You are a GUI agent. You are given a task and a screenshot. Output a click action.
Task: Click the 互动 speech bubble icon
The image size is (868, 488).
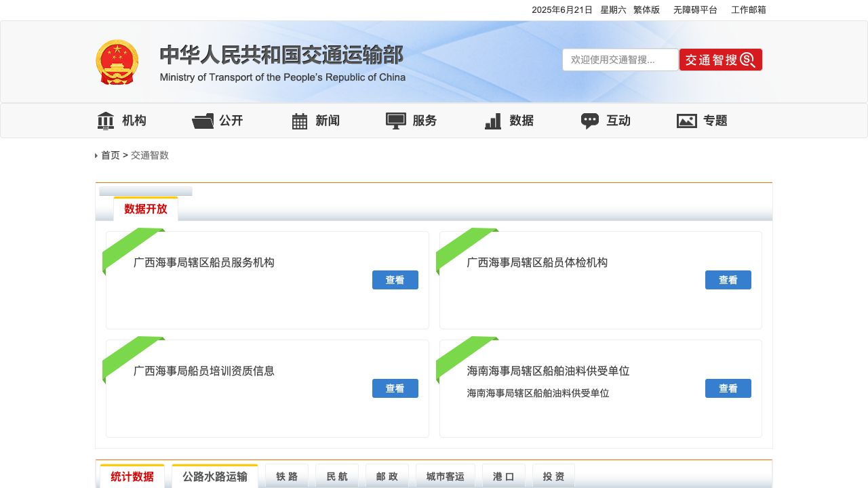click(590, 121)
